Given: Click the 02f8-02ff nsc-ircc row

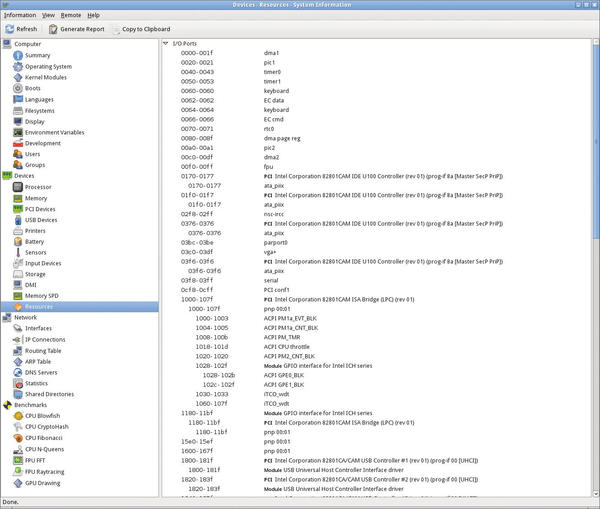Looking at the screenshot, I should point(377,214).
